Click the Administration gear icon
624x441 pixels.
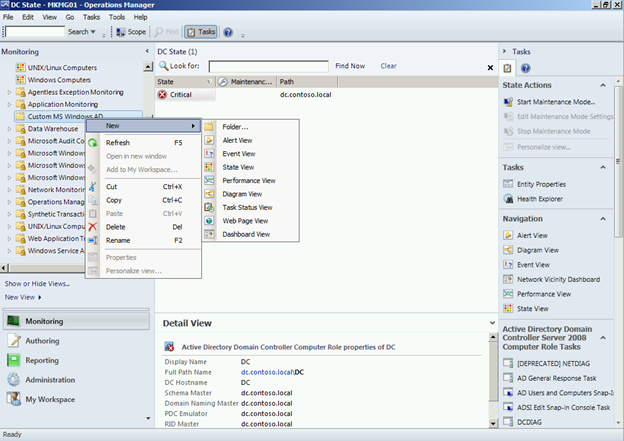click(x=14, y=380)
